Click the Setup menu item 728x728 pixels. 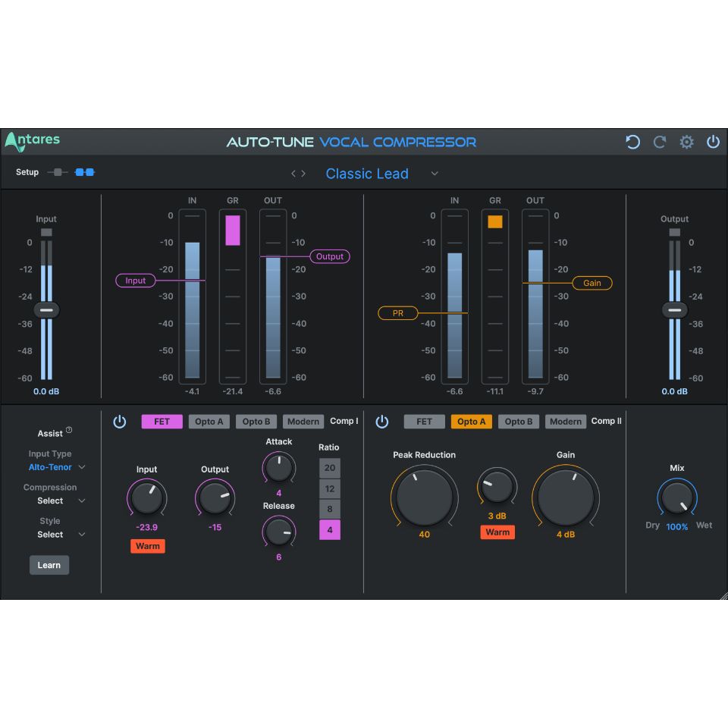pyautogui.click(x=27, y=172)
